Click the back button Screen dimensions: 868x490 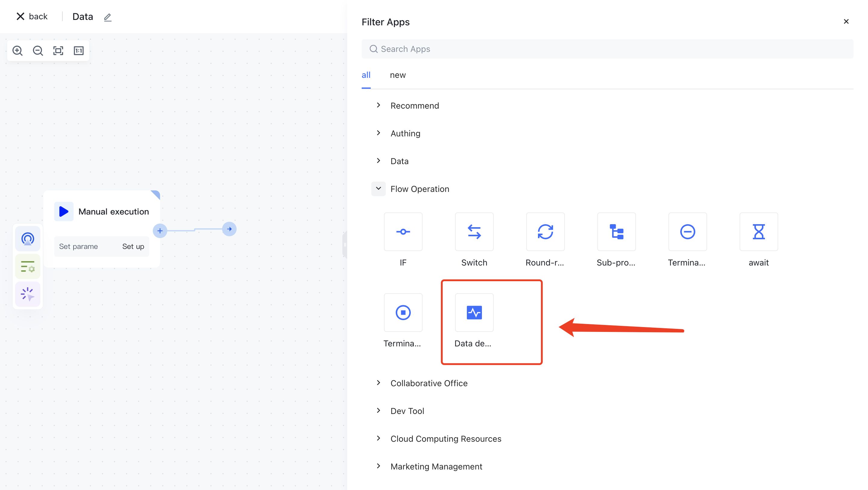point(32,16)
